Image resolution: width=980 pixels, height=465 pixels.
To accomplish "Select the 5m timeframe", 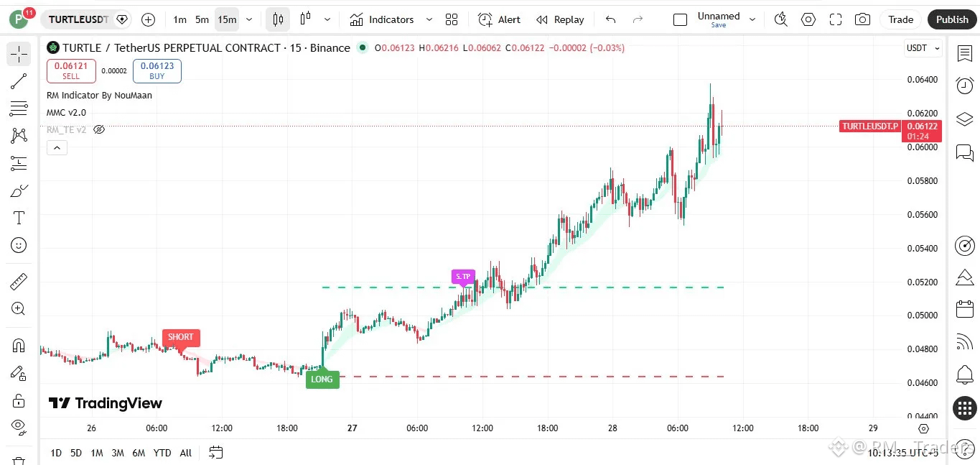I will [202, 19].
